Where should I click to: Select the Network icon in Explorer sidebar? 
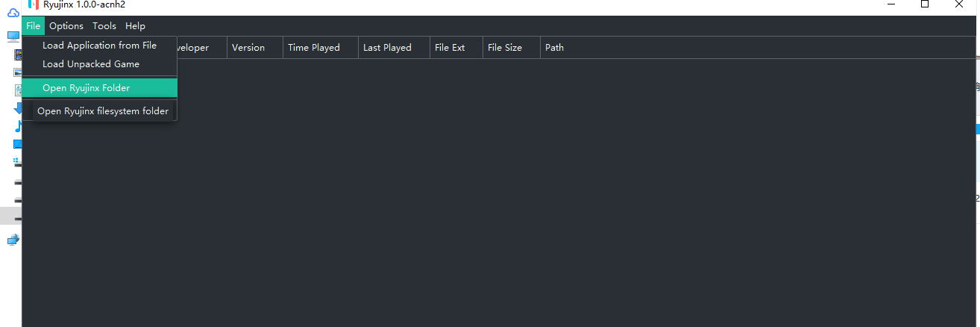click(x=13, y=240)
